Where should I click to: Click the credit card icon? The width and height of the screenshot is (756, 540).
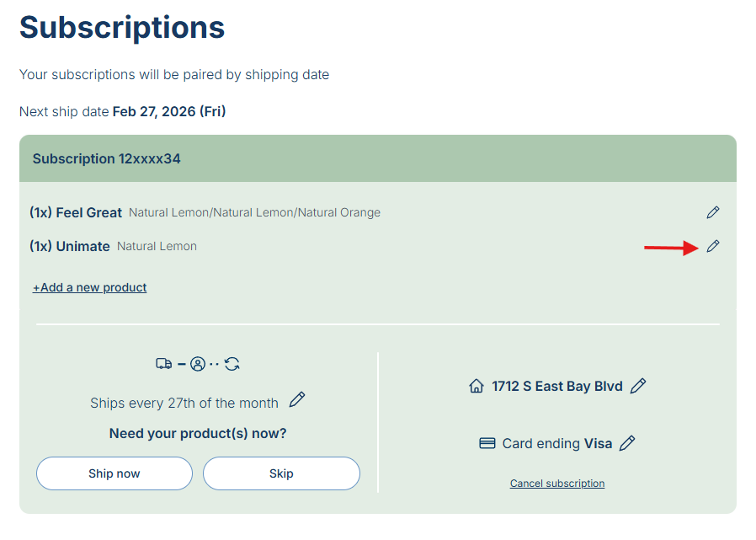coord(487,443)
